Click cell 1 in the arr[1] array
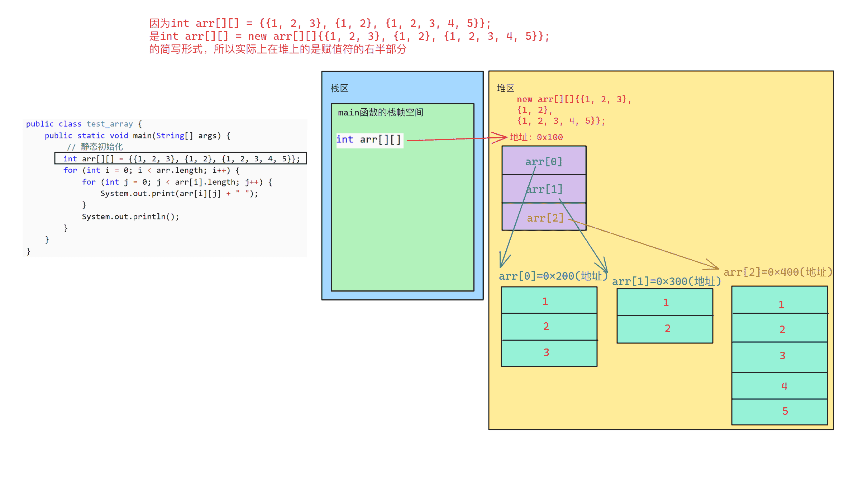Image resolution: width=868 pixels, height=479 pixels. (x=665, y=302)
